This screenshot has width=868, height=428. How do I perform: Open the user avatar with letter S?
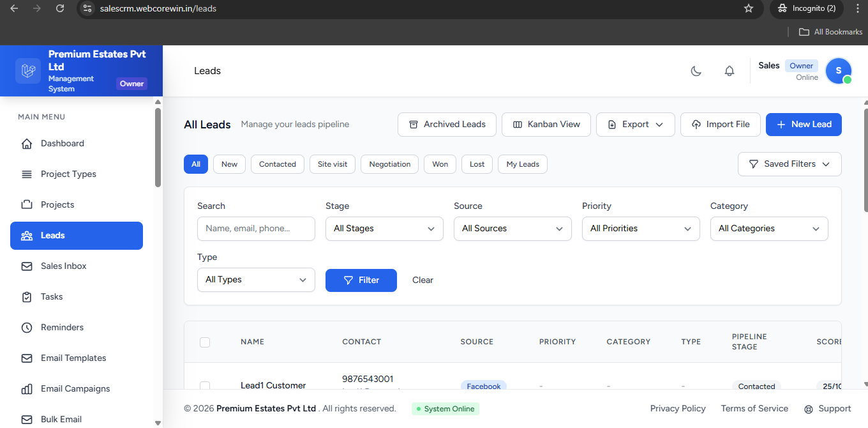[x=839, y=71]
